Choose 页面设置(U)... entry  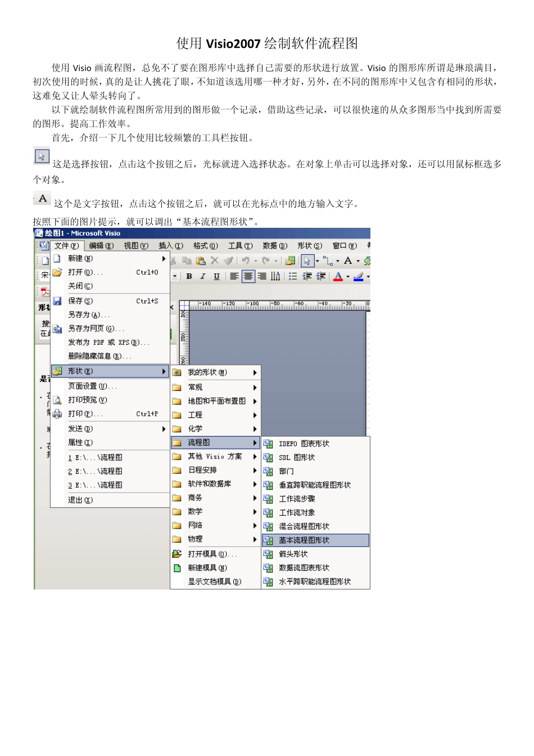point(110,386)
